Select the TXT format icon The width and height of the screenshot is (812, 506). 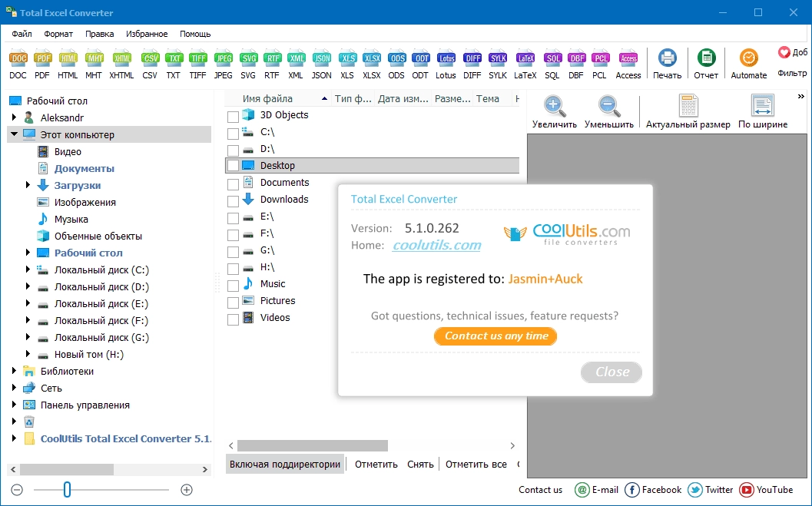click(174, 58)
